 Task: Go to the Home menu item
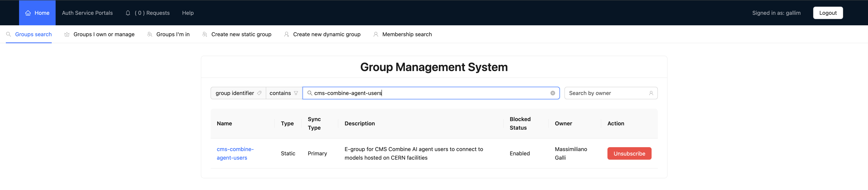tap(37, 13)
